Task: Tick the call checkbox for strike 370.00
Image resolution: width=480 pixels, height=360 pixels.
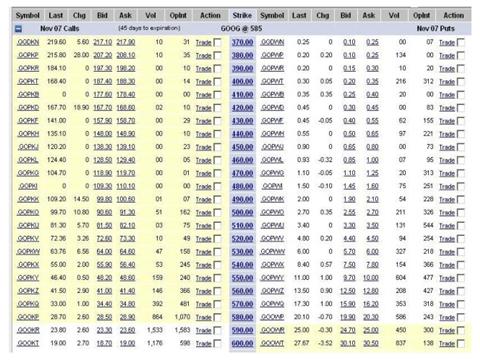Action: pyautogui.click(x=217, y=42)
